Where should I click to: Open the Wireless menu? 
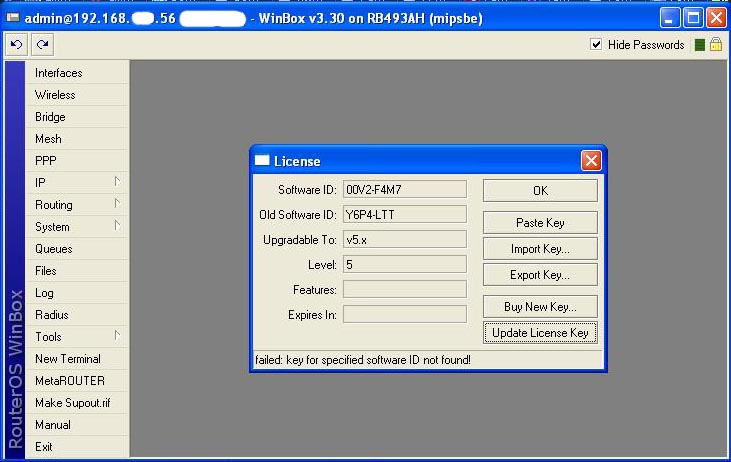tap(77, 95)
